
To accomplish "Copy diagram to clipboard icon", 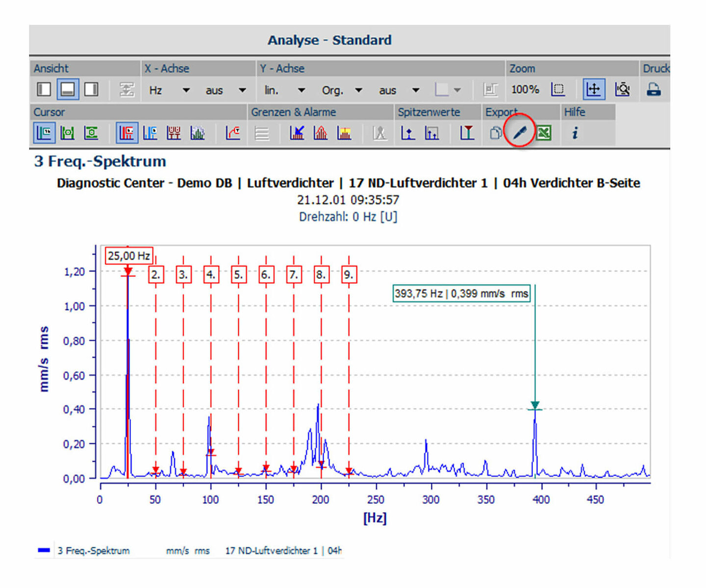I will point(496,133).
